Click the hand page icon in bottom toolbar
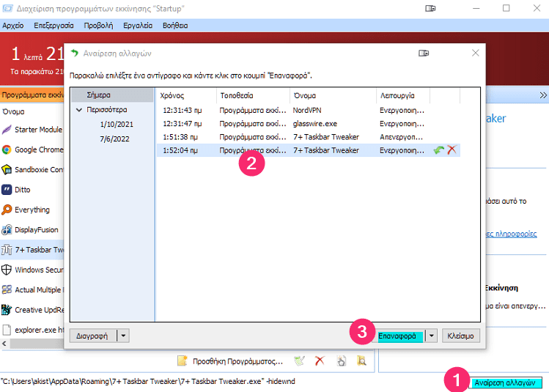This screenshot has height=392, width=549. [x=341, y=360]
